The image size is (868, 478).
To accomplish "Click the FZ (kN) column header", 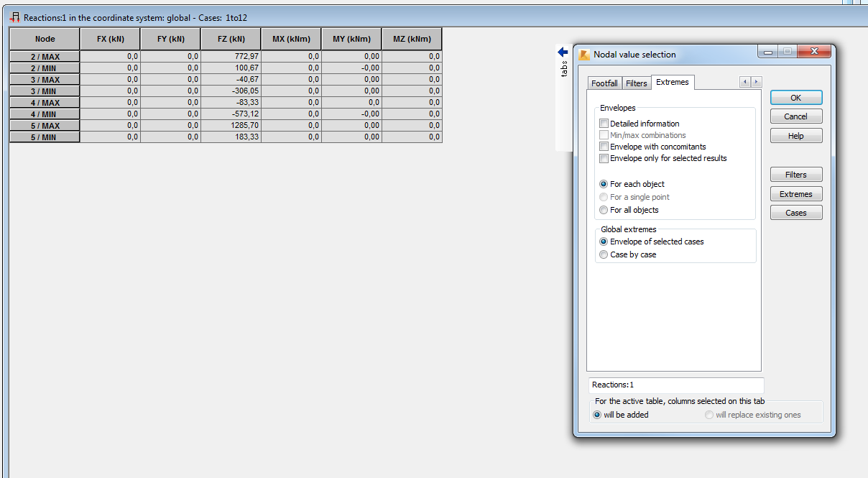I will coord(230,38).
